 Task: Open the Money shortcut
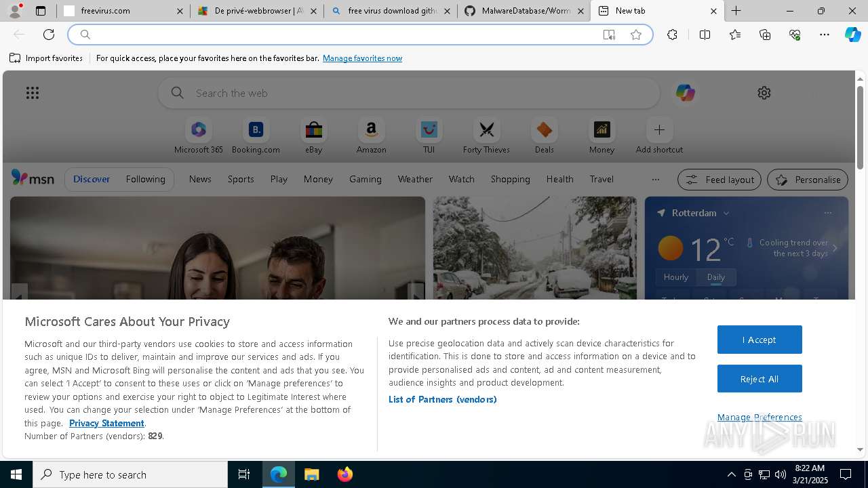click(x=601, y=136)
